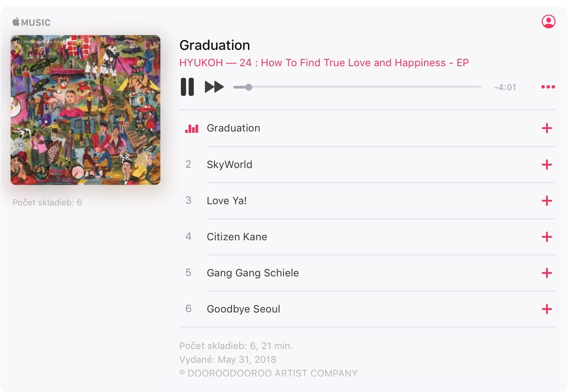Play the Citizen Kane track
The width and height of the screenshot is (568, 392).
pos(367,237)
